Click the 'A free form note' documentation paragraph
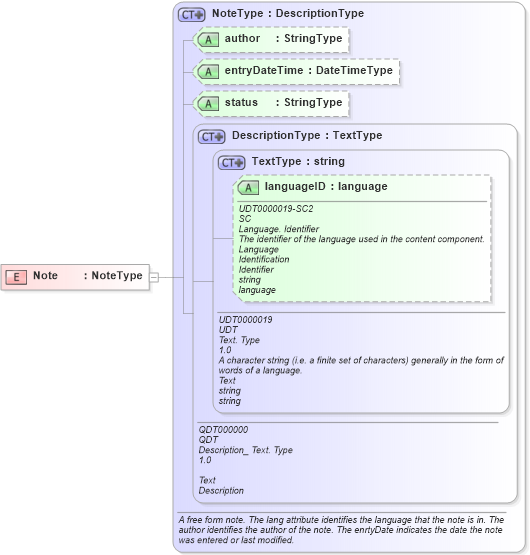The width and height of the screenshot is (530, 555). (341, 530)
